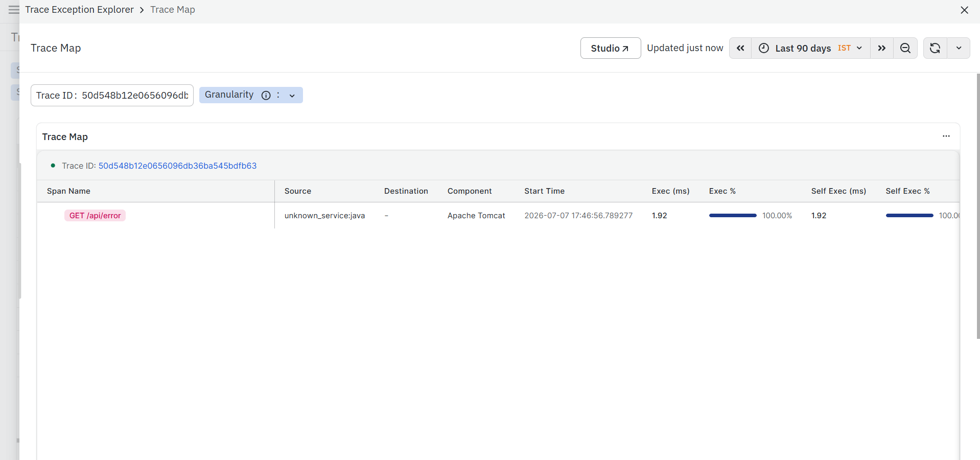Open the Last 90 days time picker
980x460 pixels.
(810, 48)
